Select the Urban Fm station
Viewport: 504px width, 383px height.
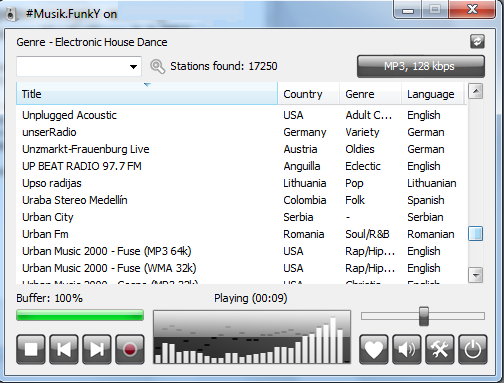click(242, 234)
